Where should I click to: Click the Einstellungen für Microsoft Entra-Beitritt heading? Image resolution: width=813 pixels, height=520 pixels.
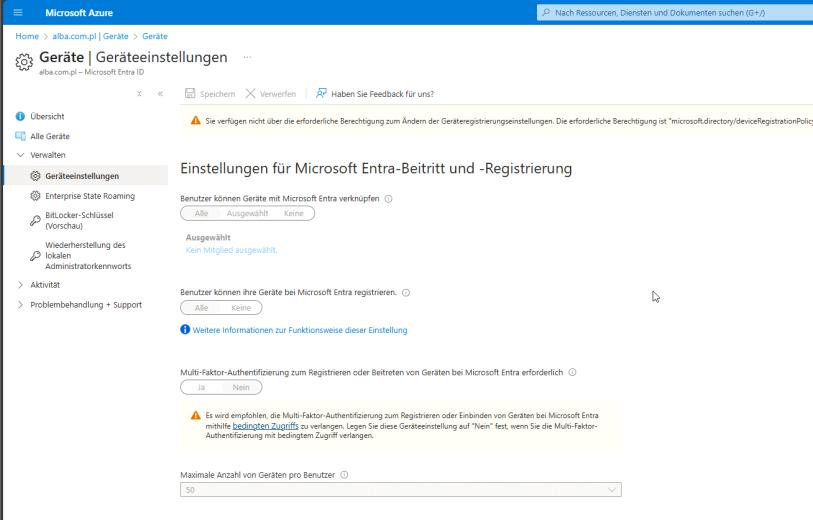[x=376, y=168]
